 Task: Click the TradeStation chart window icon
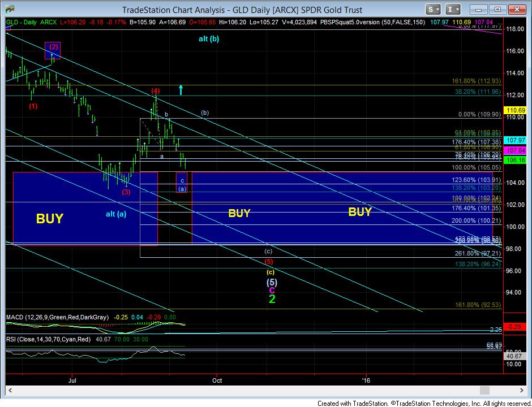click(x=10, y=10)
